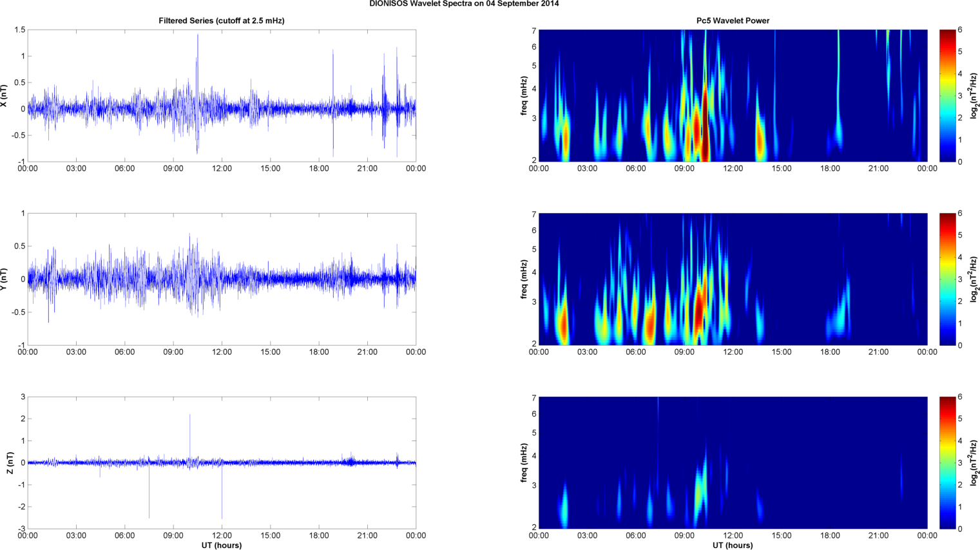980x550 pixels.
Task: Click the '1.5' tick on X series axis
Action: pyautogui.click(x=19, y=30)
